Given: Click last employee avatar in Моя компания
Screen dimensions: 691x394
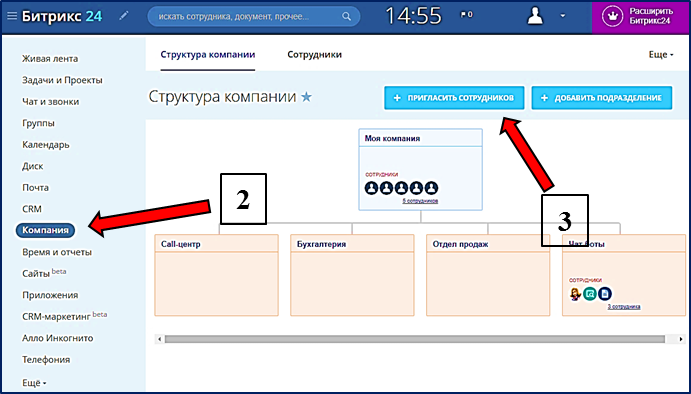Looking at the screenshot, I should point(431,188).
